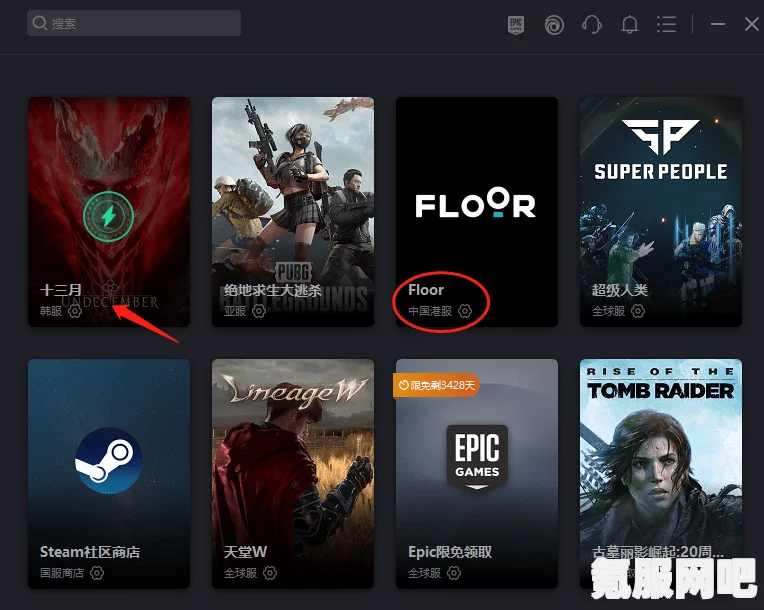Image resolution: width=764 pixels, height=610 pixels.
Task: Close the window with the X button
Action: 752,24
